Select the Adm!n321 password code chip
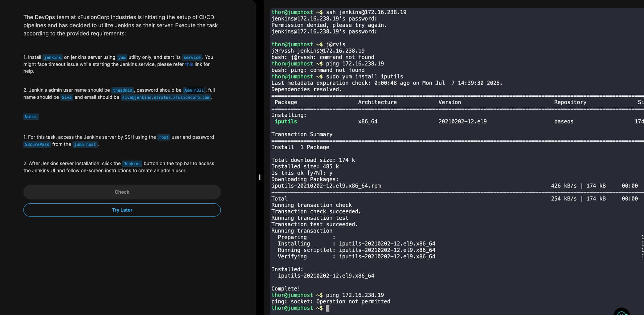 (x=194, y=90)
